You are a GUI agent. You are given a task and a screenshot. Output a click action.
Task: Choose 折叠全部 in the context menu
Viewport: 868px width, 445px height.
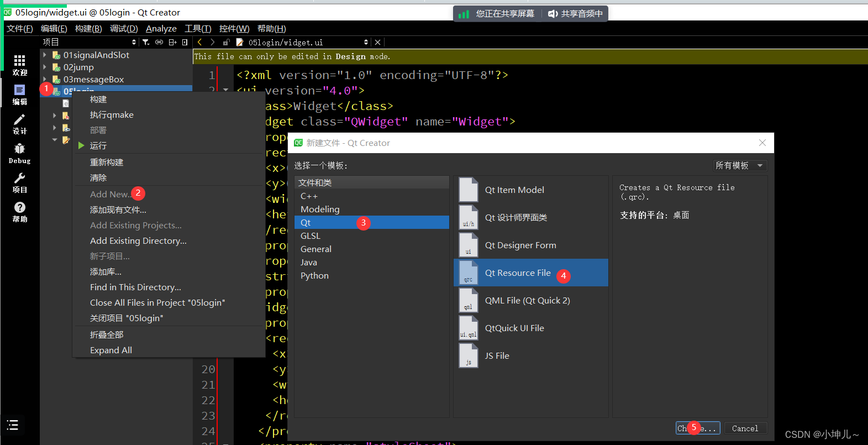[169, 334]
